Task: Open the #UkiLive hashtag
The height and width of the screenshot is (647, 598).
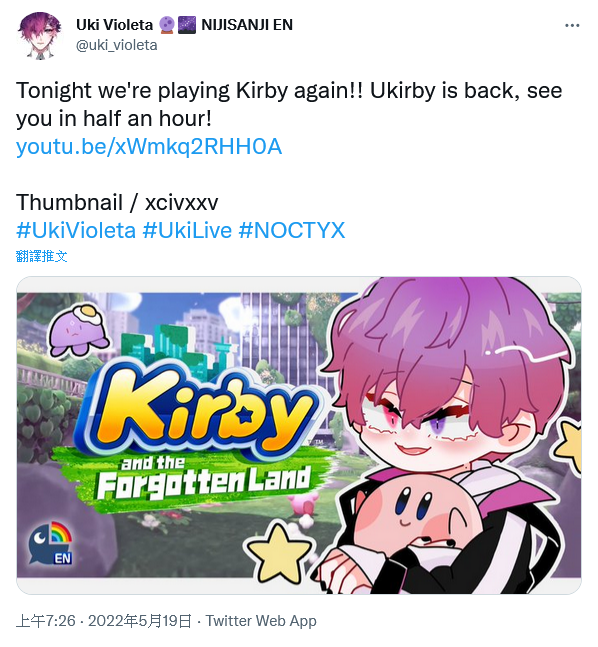Action: (187, 230)
